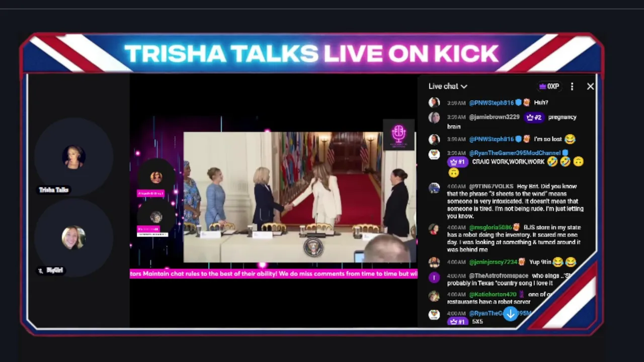644x362 pixels.
Task: Open jamiebrown3229's chat avatar
Action: pos(434,118)
